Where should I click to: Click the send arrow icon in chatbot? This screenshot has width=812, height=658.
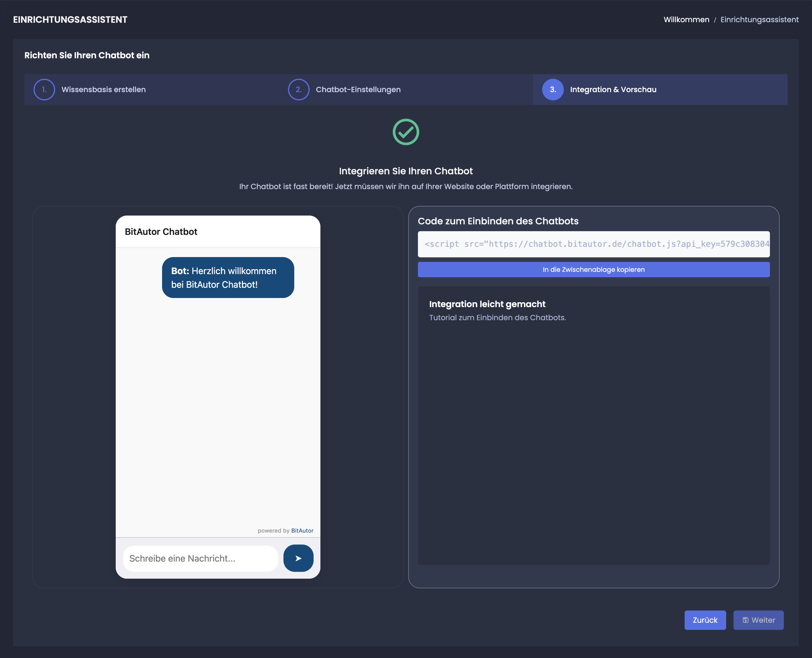tap(298, 558)
